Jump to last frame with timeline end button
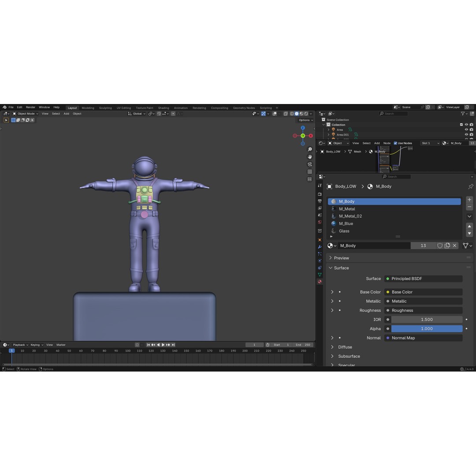Viewport: 476px width, 476px height. [x=172, y=345]
